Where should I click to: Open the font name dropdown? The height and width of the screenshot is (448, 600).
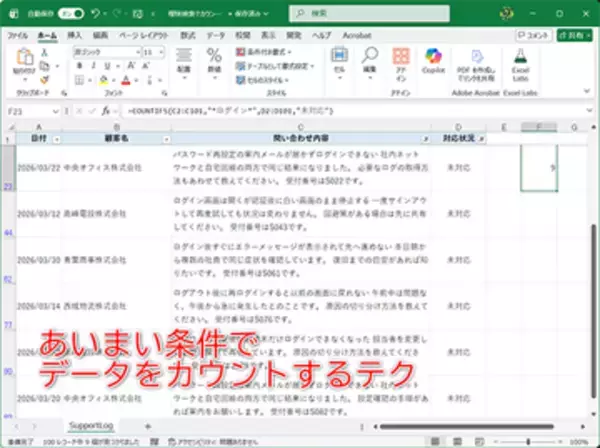coord(137,52)
